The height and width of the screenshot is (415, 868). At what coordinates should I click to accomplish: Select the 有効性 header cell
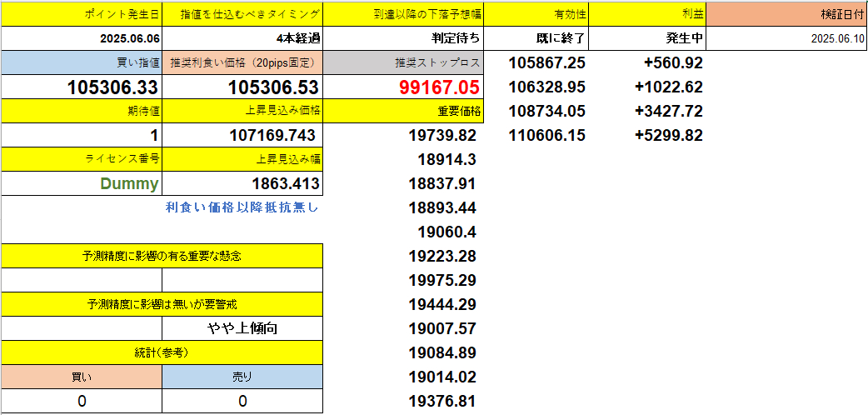coord(536,14)
